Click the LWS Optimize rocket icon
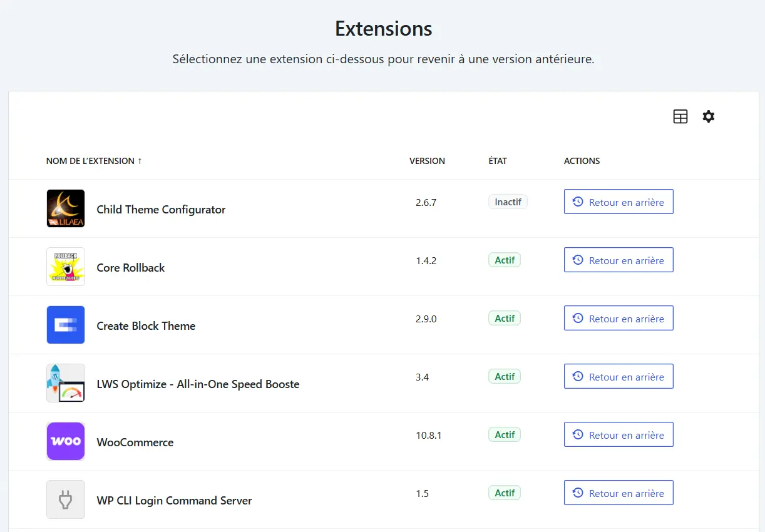Screen dimensions: 765x532 66,383
